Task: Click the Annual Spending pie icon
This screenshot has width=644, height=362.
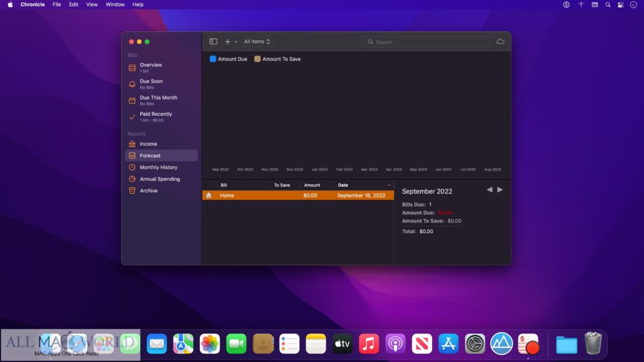Action: point(132,179)
